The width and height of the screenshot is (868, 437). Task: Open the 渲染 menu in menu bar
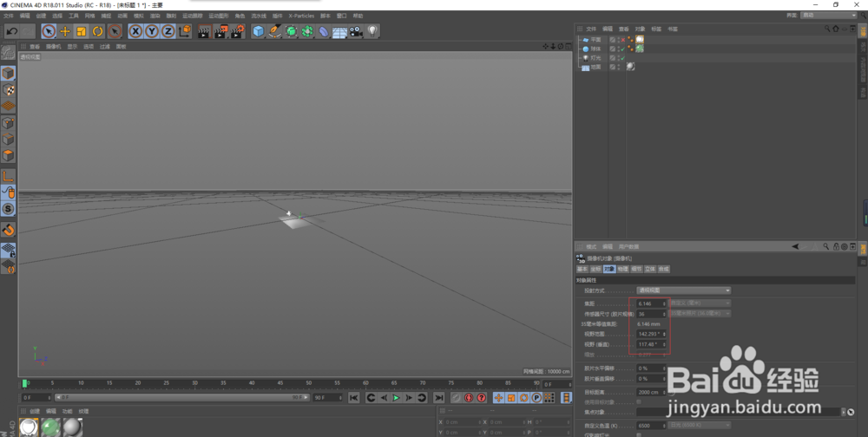point(155,16)
